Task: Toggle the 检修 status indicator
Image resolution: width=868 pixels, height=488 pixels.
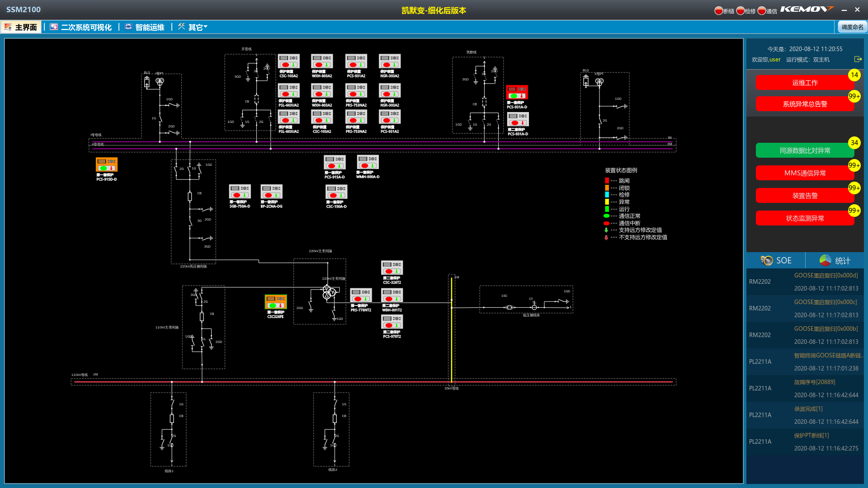Action: [x=740, y=10]
